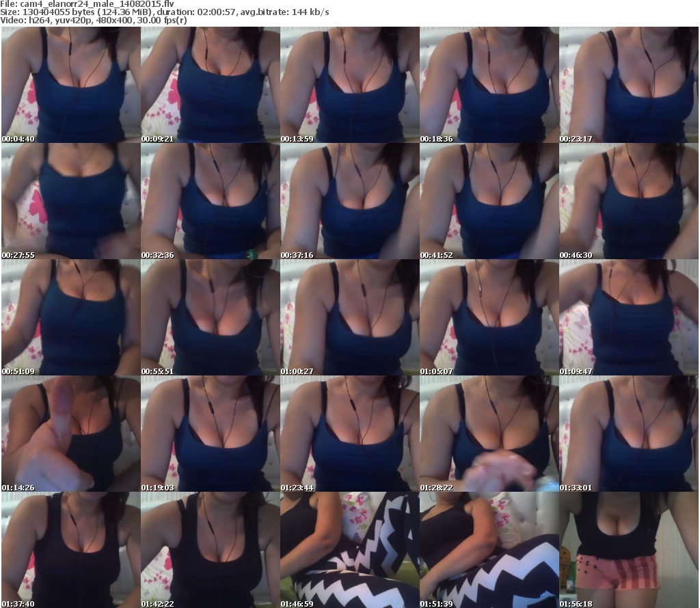Click the thumbnail stamped 01:09:47
Viewport: 700px width, 608px height.
[x=629, y=317]
